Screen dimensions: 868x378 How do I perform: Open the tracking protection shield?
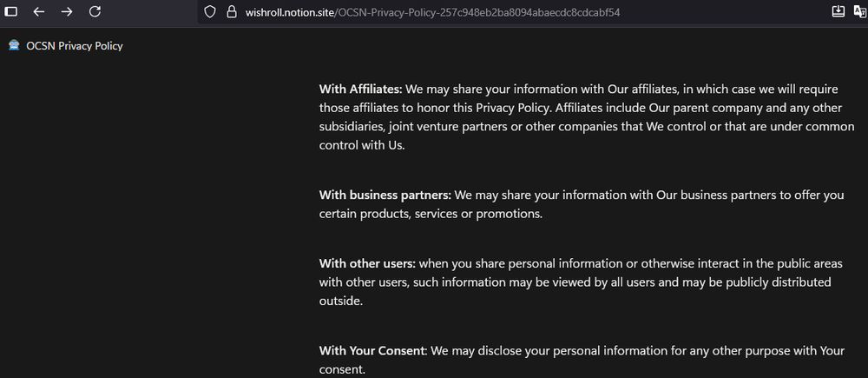[209, 12]
